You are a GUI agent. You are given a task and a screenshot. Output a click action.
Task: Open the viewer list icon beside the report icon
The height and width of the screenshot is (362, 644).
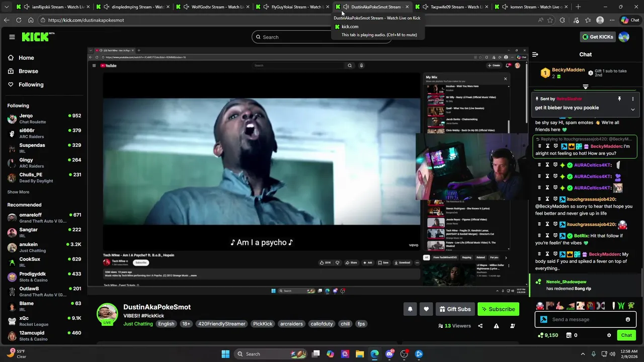tap(513, 326)
